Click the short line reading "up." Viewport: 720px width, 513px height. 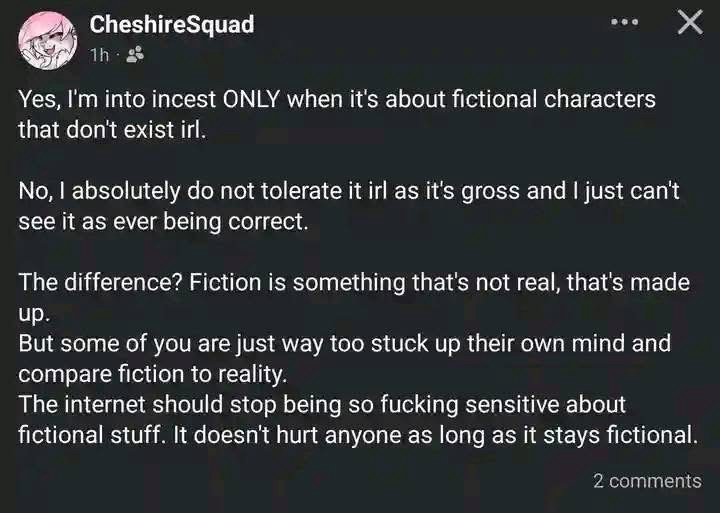click(x=31, y=314)
